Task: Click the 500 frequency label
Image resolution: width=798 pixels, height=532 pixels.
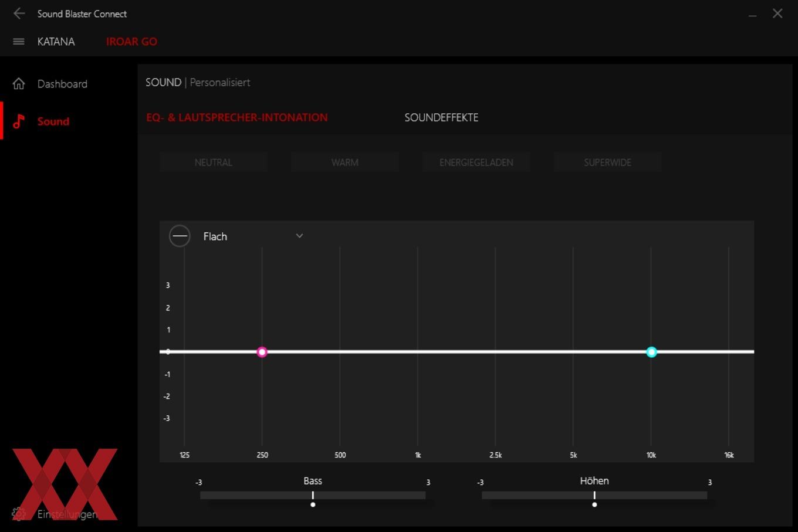Action: pyautogui.click(x=340, y=455)
